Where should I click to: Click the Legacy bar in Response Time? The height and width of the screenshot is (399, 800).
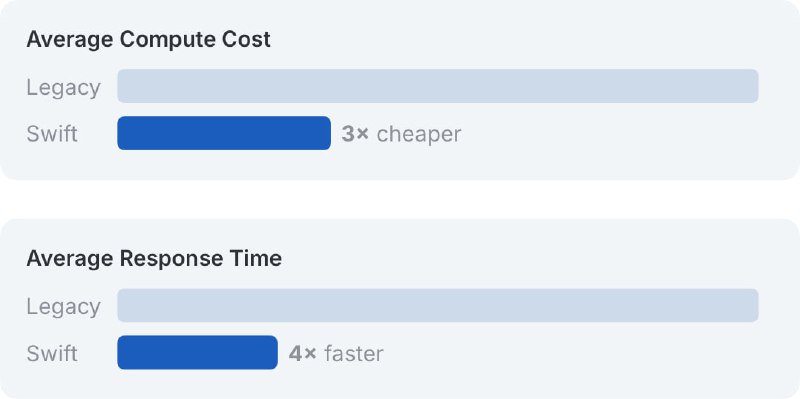point(438,305)
